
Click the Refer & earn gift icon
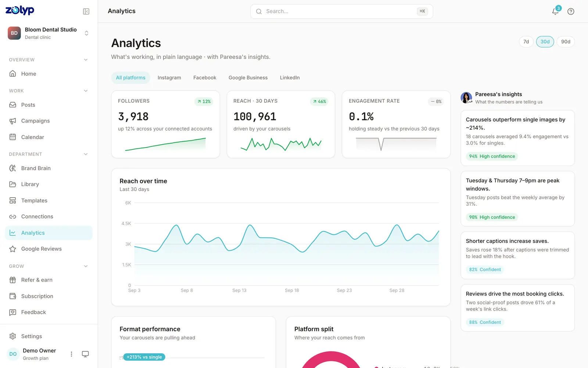(13, 280)
